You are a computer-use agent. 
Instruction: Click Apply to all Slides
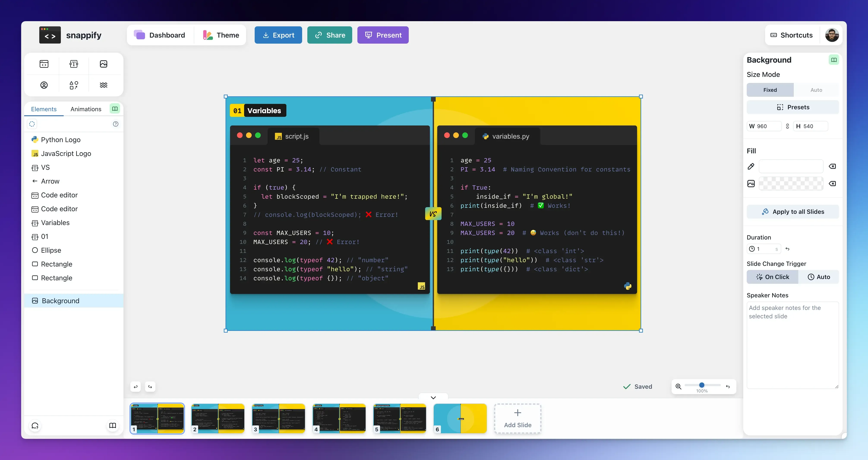point(792,211)
